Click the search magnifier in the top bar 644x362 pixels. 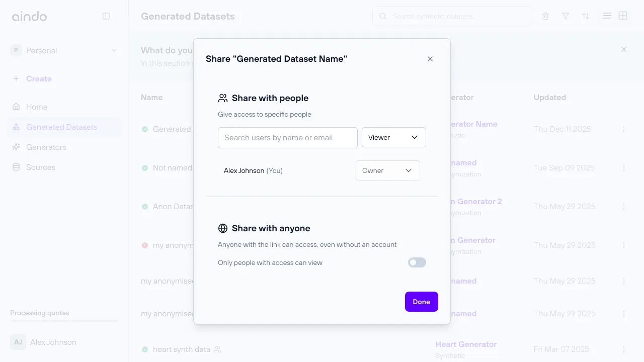383,16
